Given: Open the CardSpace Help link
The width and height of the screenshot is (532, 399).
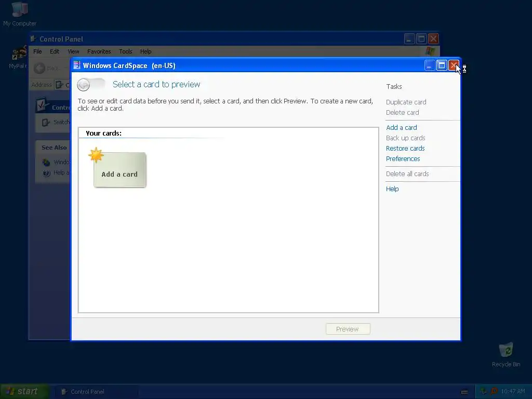Looking at the screenshot, I should click(392, 189).
